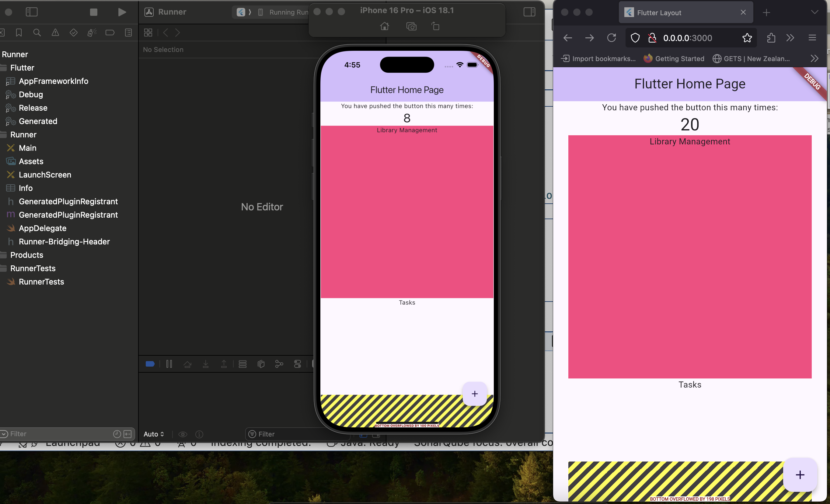Go to Simulator home screen
830x504 pixels.
384,26
